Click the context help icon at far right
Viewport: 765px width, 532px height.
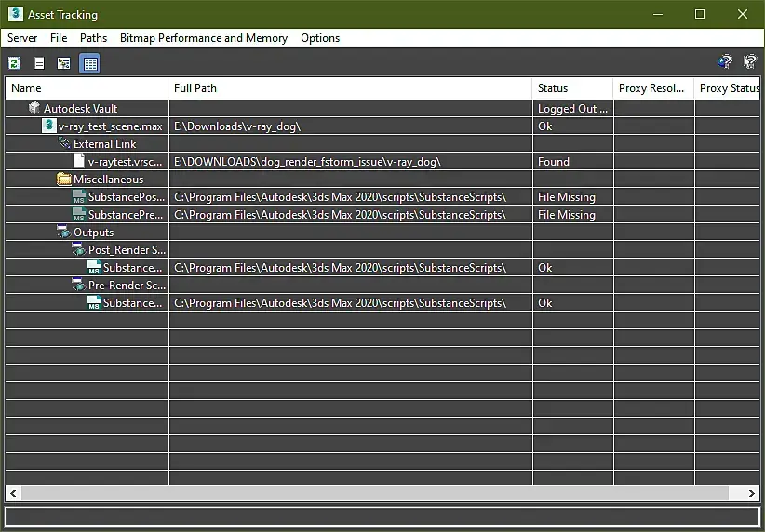coord(750,61)
